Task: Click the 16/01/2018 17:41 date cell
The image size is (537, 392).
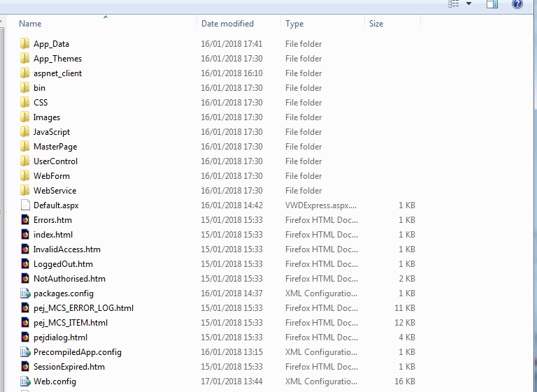Action: tap(231, 44)
